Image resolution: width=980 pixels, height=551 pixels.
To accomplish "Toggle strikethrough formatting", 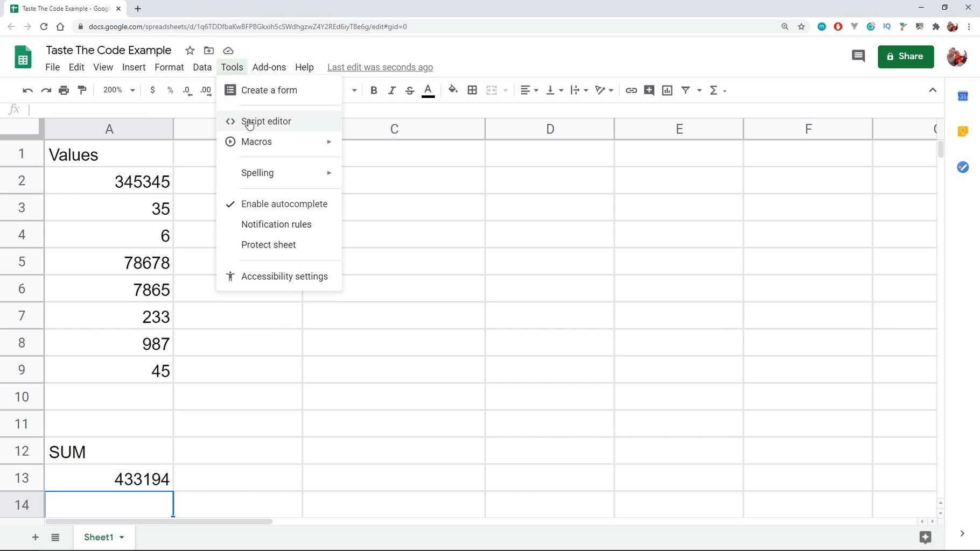I will click(409, 90).
